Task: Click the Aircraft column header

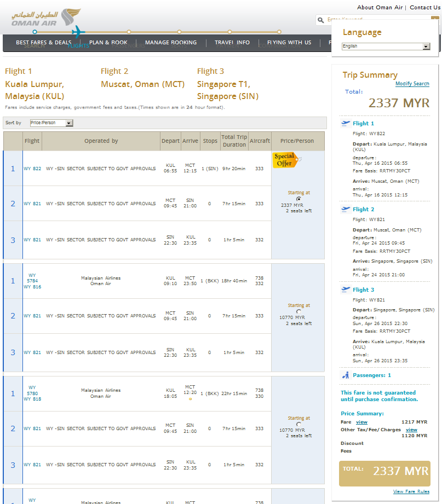Action: [260, 141]
